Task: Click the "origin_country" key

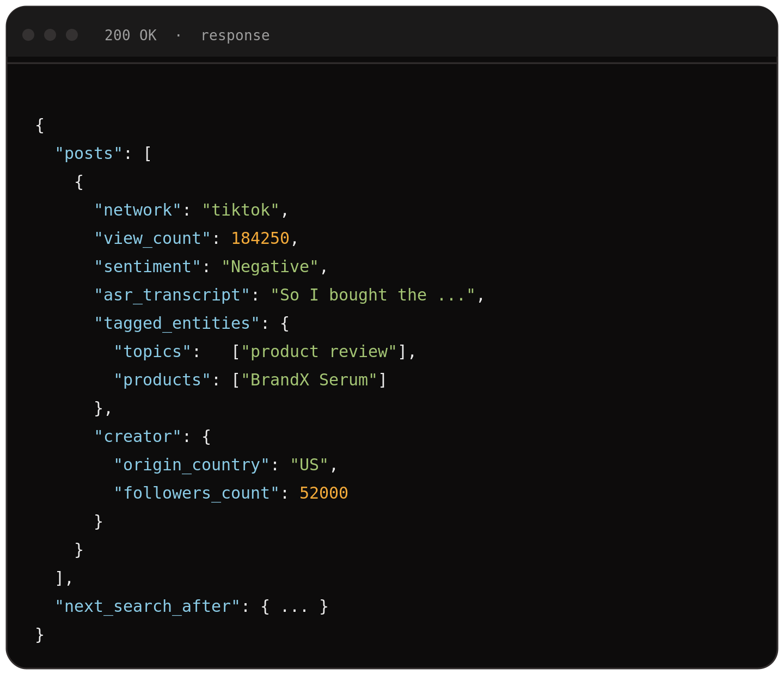Action: 192,465
